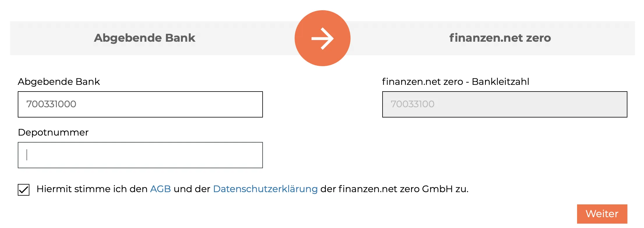Click the Depotnummer field label

click(x=53, y=132)
